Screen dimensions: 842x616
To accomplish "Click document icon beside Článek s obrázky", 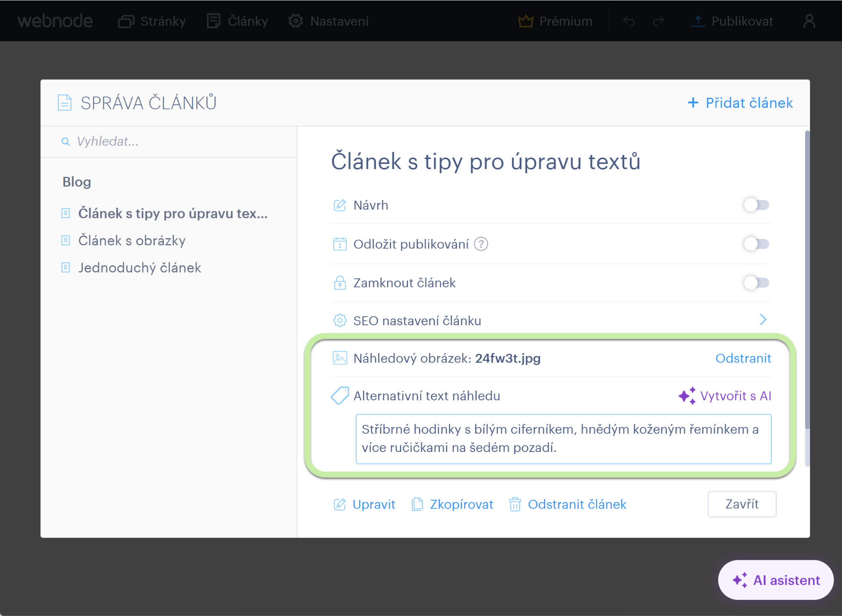I will [x=66, y=241].
